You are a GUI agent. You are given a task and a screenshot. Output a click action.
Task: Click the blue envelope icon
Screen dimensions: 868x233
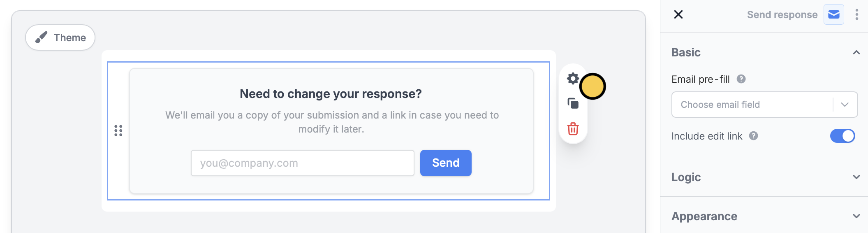click(x=833, y=15)
